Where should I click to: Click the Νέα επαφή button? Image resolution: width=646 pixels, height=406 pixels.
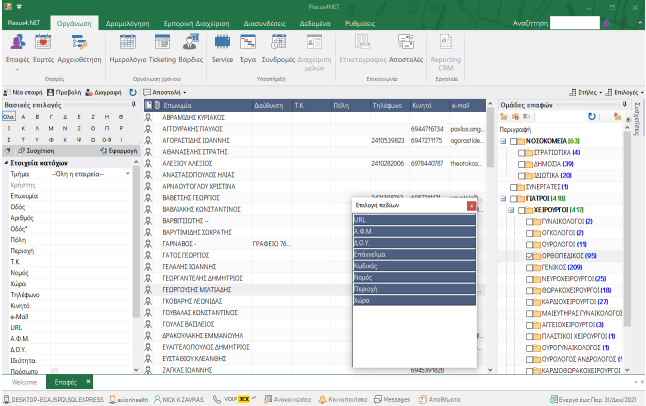coord(23,90)
